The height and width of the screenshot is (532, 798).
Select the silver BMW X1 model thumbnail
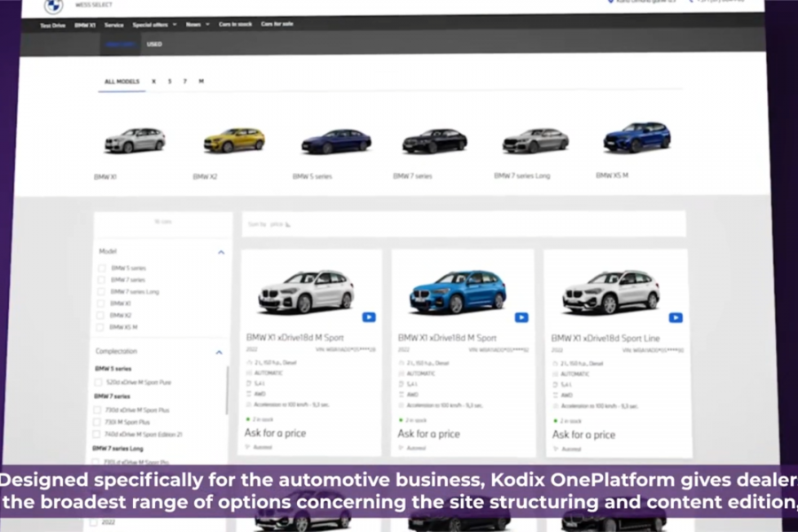pos(135,140)
